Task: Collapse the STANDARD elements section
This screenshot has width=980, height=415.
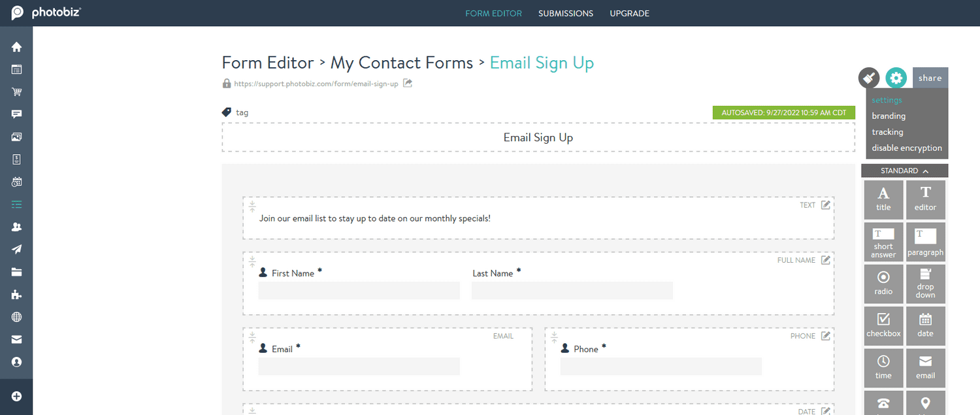Action: click(x=904, y=171)
